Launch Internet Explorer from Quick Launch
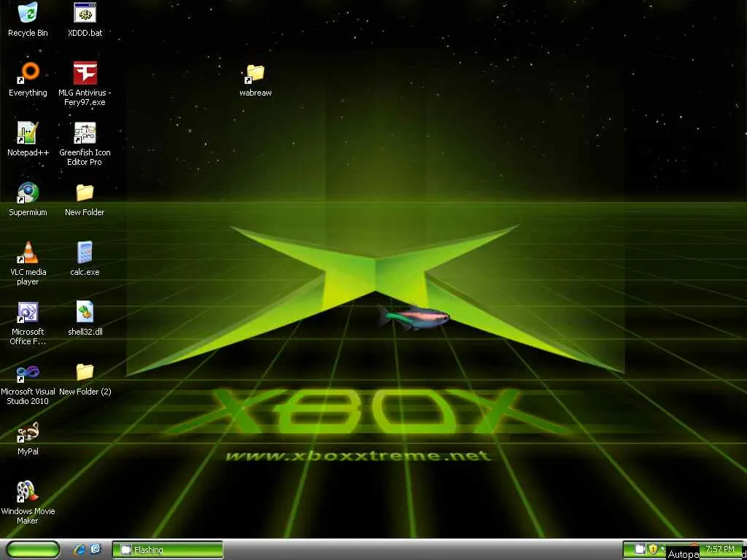This screenshot has width=747, height=560. (80, 550)
